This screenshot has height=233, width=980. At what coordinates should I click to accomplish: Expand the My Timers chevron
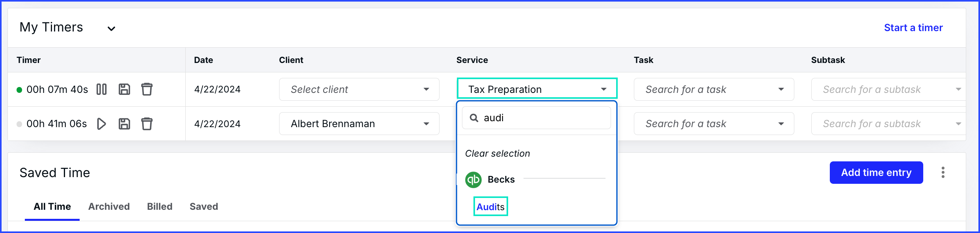(112, 28)
